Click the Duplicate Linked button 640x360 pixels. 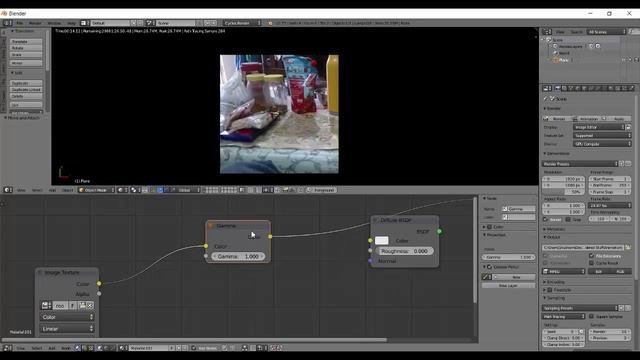coord(26,90)
